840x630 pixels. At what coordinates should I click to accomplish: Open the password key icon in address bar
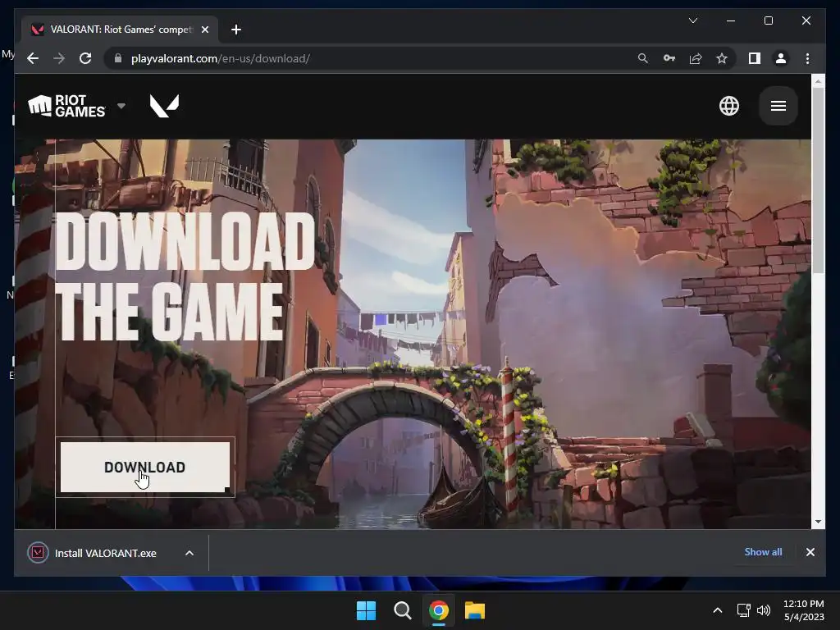click(669, 58)
